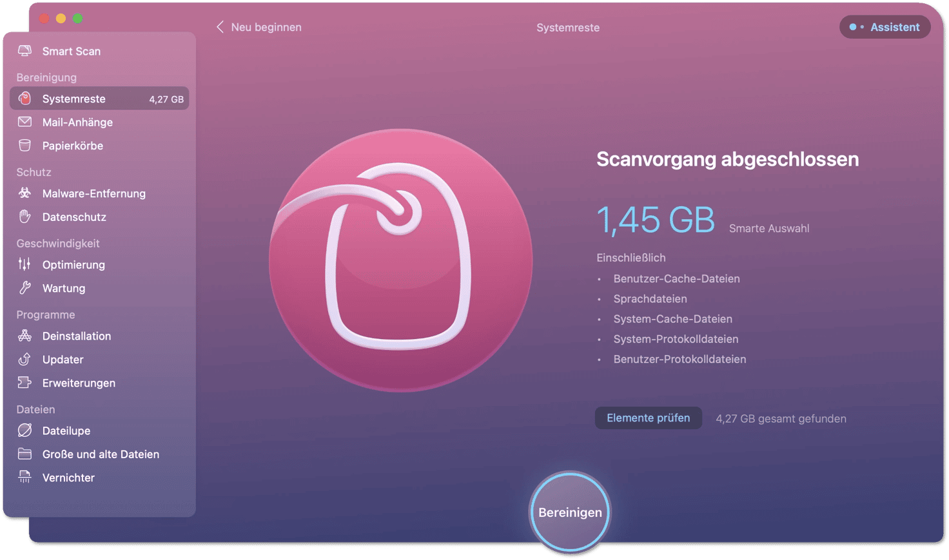Image resolution: width=949 pixels, height=560 pixels.
Task: Click the back chevron beside Neu beginnen
Action: click(220, 27)
